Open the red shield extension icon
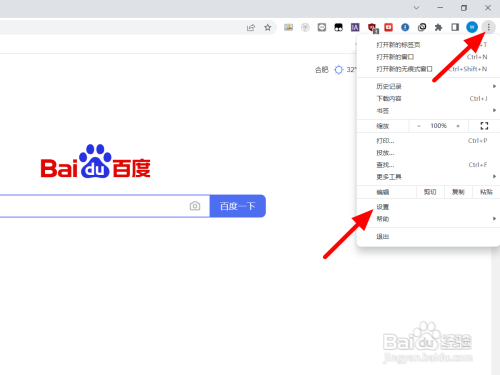This screenshot has height=375, width=500. 372,28
